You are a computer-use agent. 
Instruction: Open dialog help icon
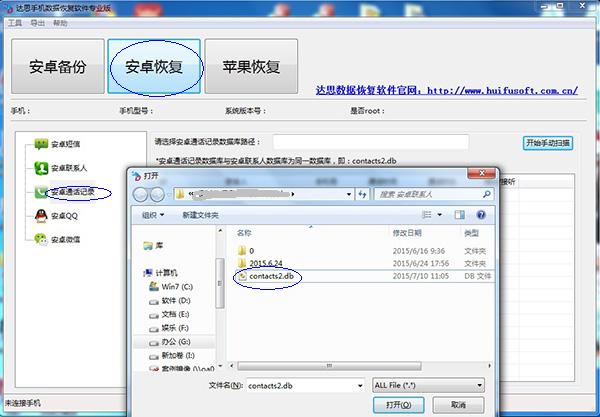pyautogui.click(x=481, y=215)
